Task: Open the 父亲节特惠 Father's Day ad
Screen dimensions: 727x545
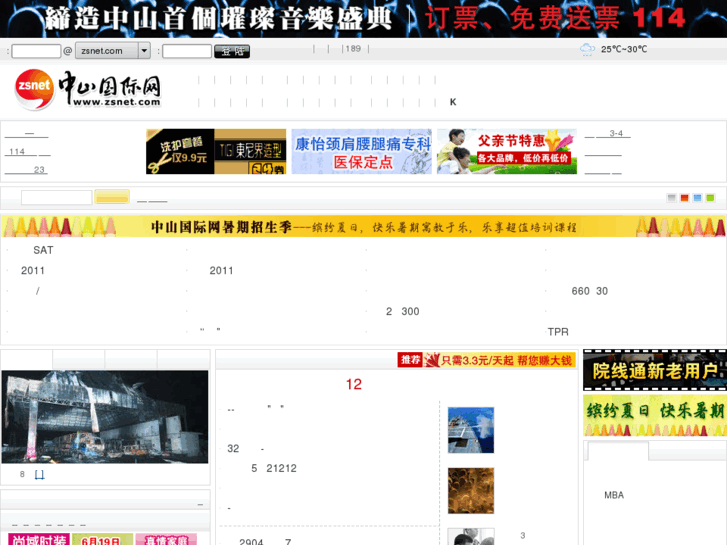Action: [507, 151]
